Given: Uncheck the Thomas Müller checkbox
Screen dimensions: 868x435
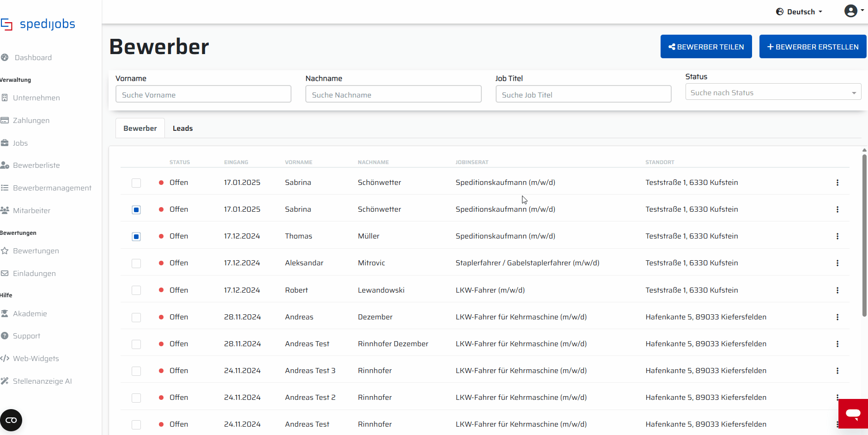Looking at the screenshot, I should point(136,237).
